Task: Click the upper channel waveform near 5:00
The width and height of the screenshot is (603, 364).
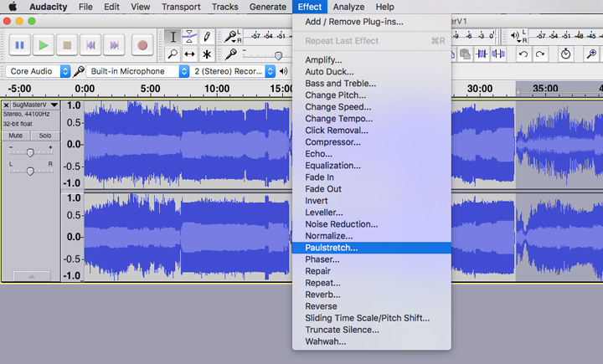Action: (x=151, y=144)
